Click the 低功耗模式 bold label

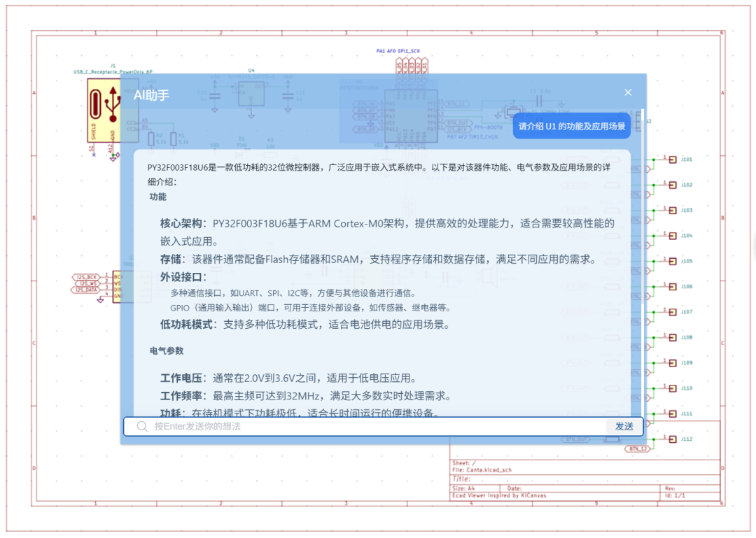[186, 325]
